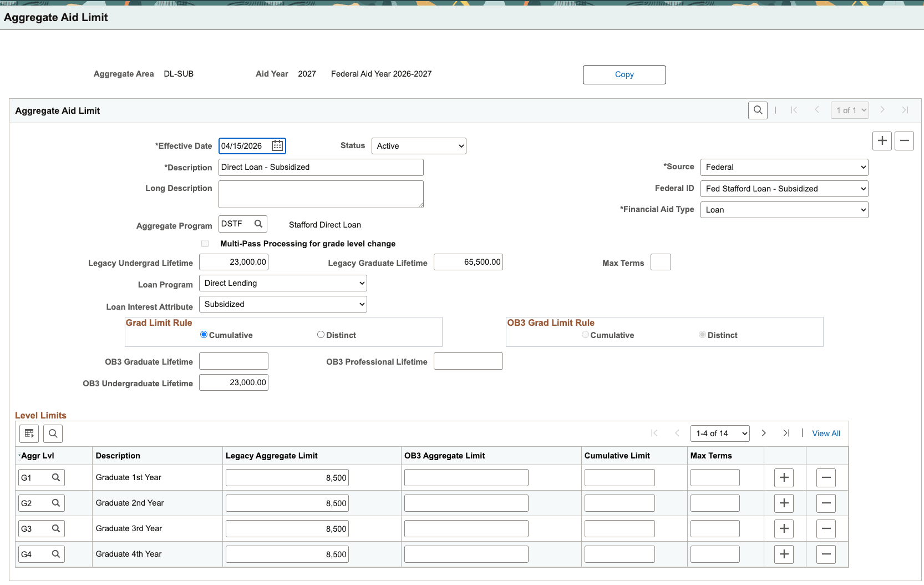Sort by OB3 Aggregate Limit column header
Viewport: 924px width, 585px height.
click(x=445, y=456)
